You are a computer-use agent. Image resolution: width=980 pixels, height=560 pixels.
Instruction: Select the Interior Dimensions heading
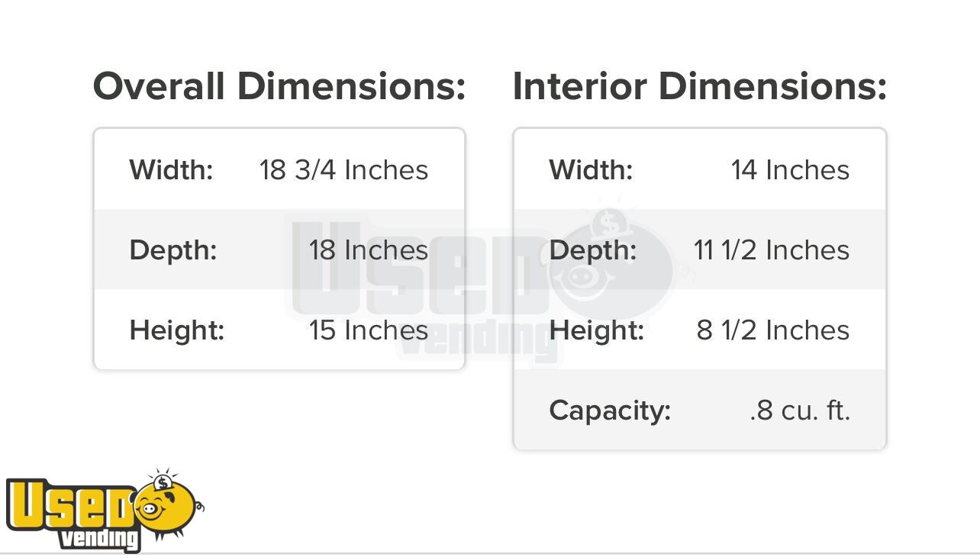click(699, 86)
